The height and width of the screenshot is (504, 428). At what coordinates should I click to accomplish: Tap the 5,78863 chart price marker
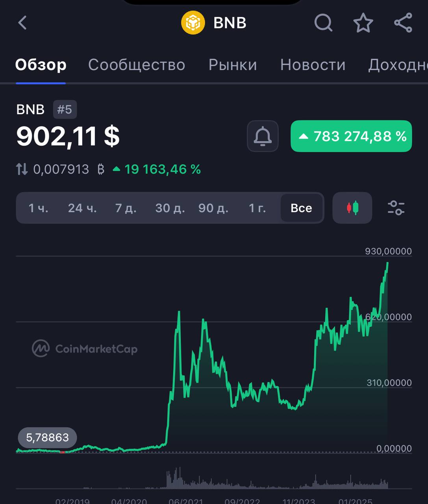[x=47, y=437]
